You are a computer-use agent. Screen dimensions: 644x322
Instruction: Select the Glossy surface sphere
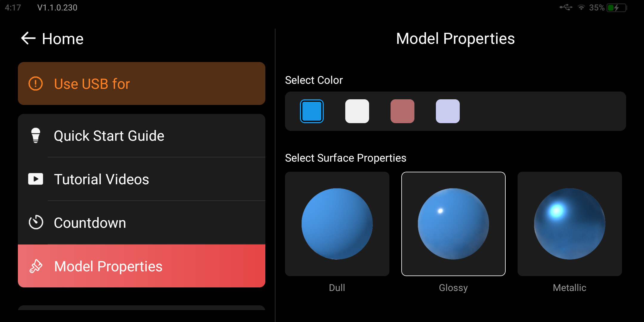click(453, 224)
